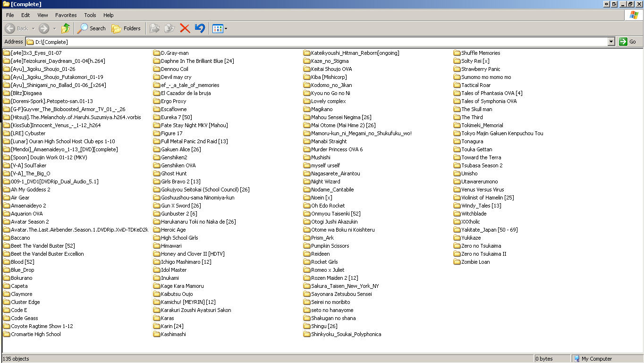Viewport: 644px width, 363px height.
Task: Select folder name 'Escaflowne'
Action: [174, 109]
